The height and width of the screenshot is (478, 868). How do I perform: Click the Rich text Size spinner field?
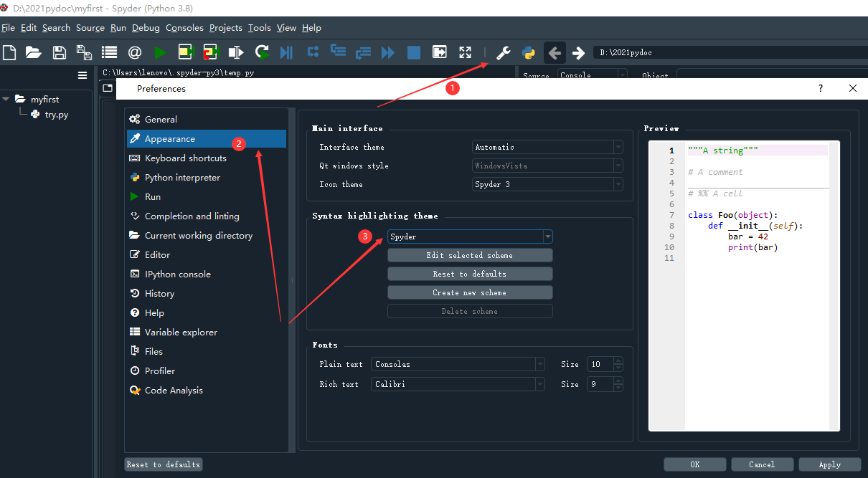click(x=605, y=384)
